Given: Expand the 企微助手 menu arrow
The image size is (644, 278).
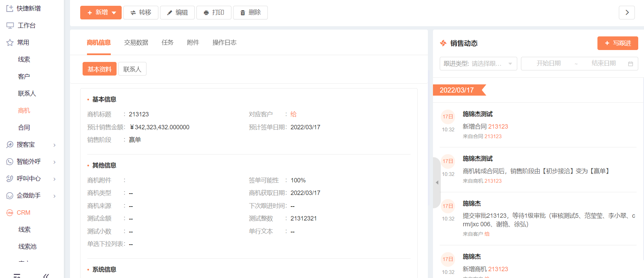Looking at the screenshot, I should 54,196.
